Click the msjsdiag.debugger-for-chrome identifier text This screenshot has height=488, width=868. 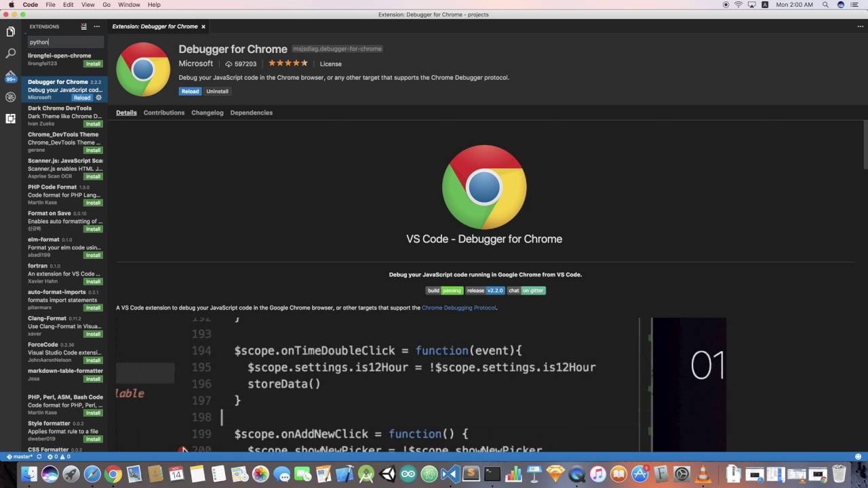337,49
